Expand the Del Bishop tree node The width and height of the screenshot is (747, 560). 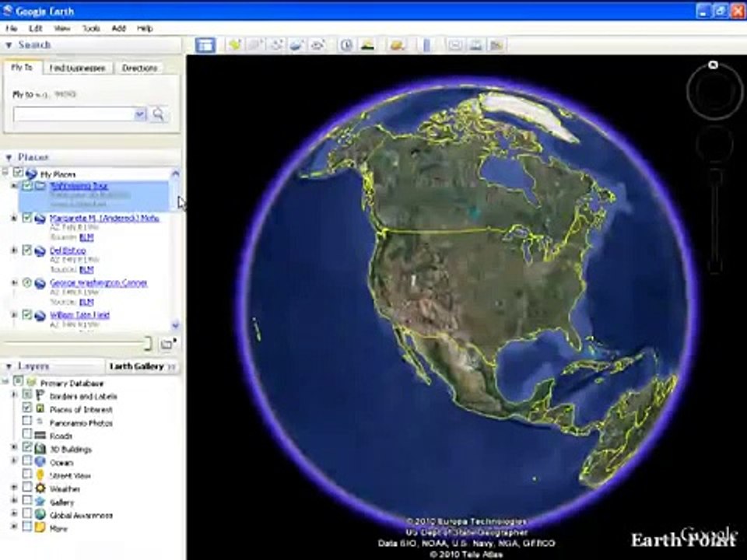pos(14,250)
